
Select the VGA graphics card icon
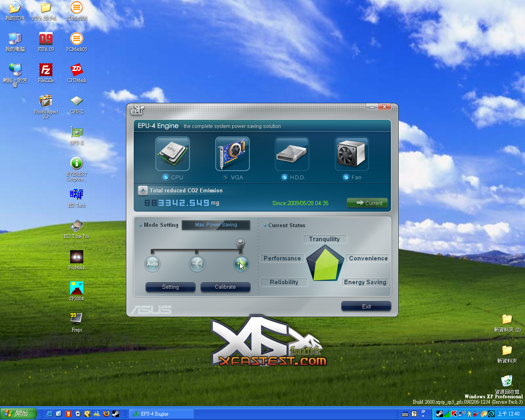[233, 154]
